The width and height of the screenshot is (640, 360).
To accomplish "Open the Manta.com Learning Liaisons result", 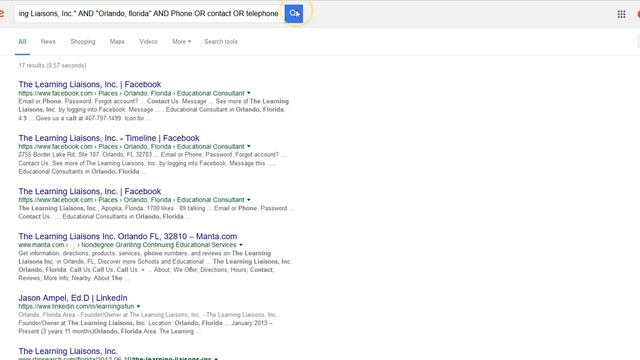I will tap(128, 236).
